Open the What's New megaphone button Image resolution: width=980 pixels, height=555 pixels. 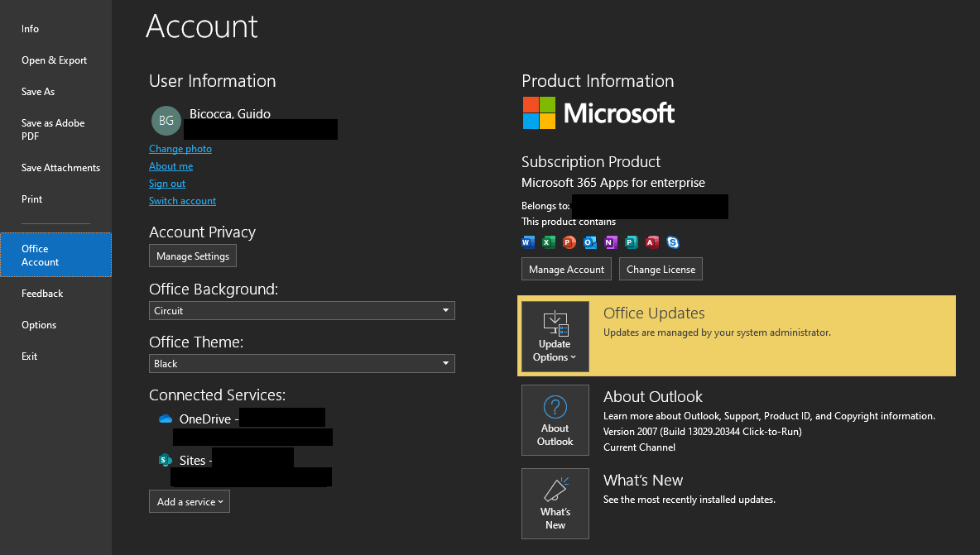[x=555, y=504]
